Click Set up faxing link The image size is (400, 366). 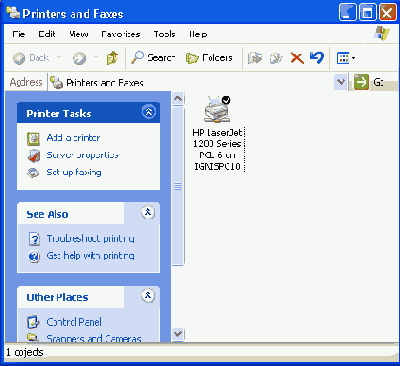click(74, 172)
